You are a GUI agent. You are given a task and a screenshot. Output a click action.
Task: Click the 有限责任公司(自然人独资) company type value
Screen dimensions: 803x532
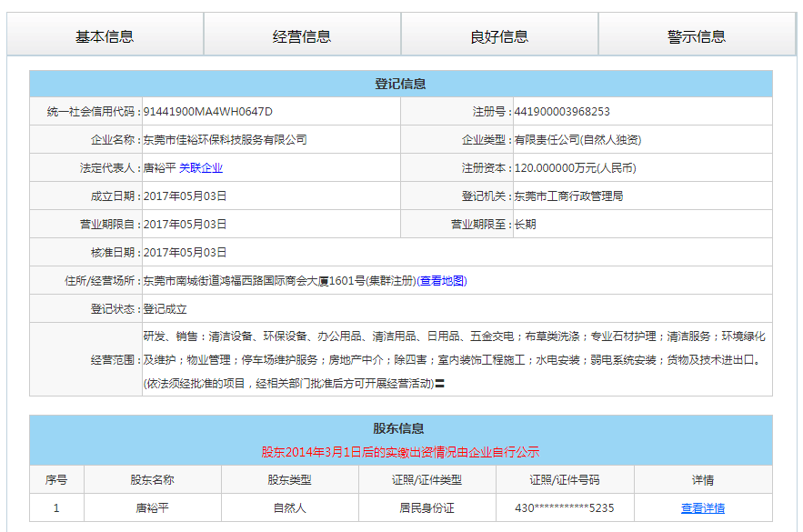point(577,140)
